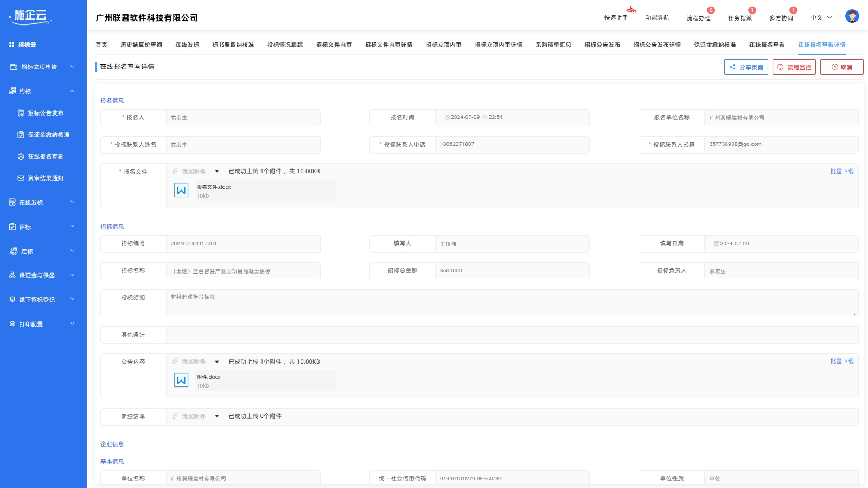Click the 投标须知 text area
Viewport: 868px width, 488px height.
pyautogui.click(x=512, y=303)
